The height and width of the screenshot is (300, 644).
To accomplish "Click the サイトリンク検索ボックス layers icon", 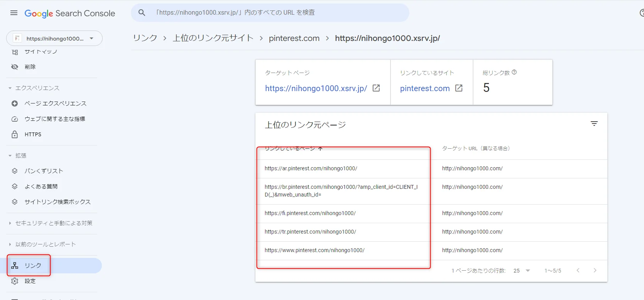I will pos(15,202).
